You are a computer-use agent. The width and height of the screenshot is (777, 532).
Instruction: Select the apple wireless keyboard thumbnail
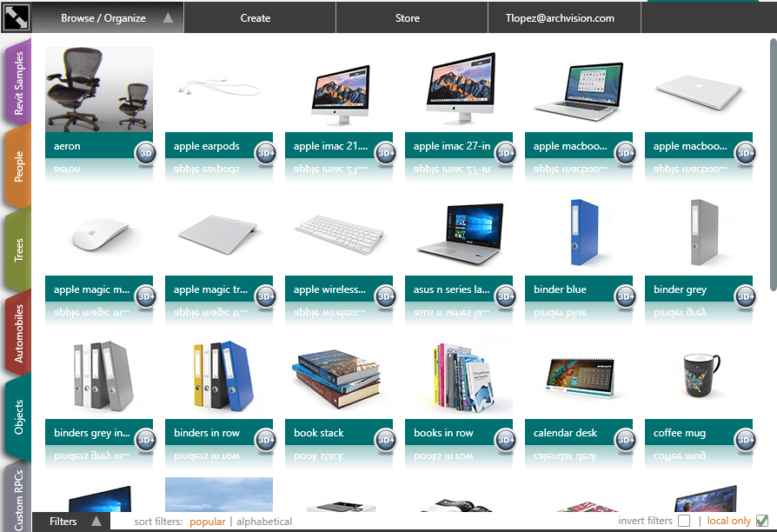tap(339, 233)
